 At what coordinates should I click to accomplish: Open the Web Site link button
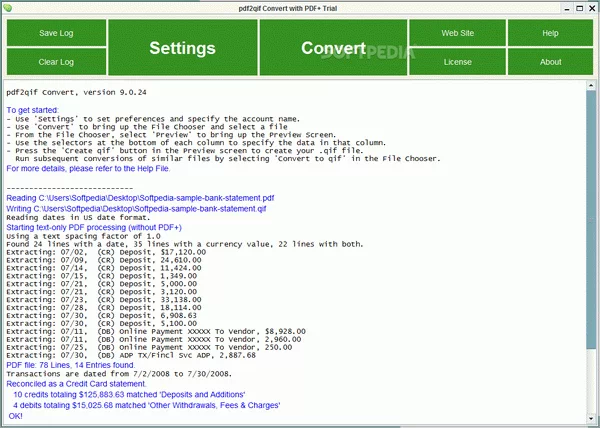pos(458,33)
